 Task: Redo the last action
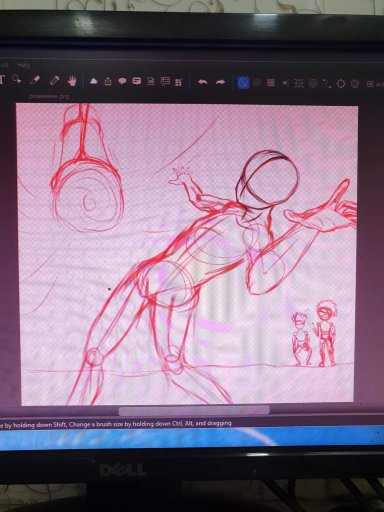click(x=220, y=82)
